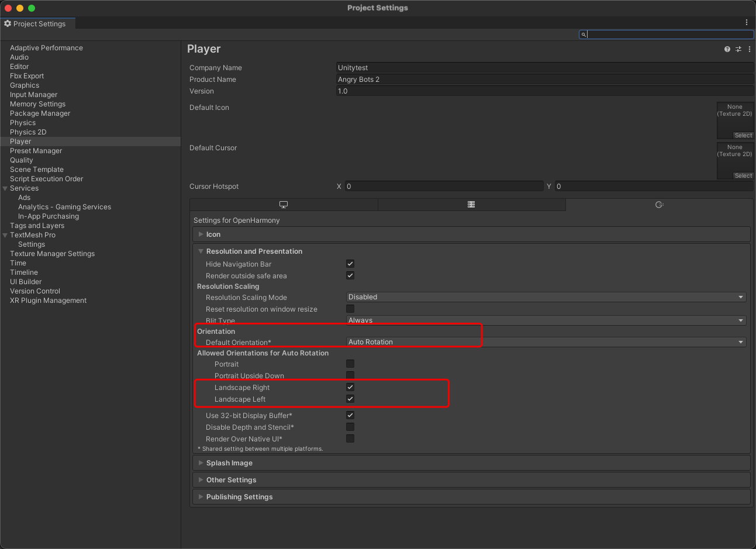Uncheck the Landscape Left checkbox
This screenshot has height=549, width=756.
(x=350, y=399)
